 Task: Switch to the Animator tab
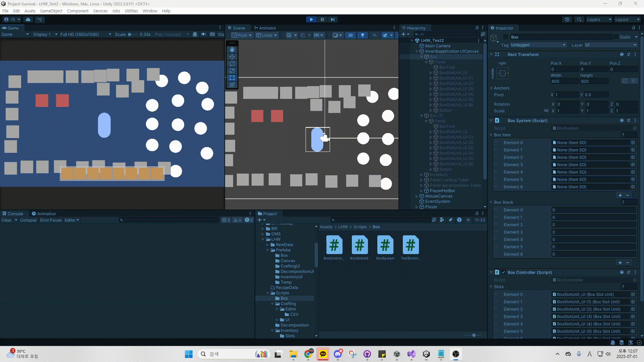pos(265,28)
